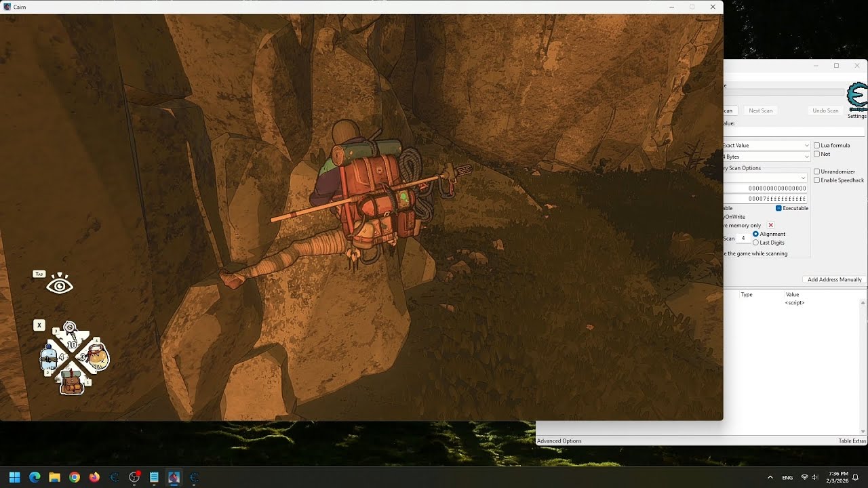
Task: Toggle the Not checkbox
Action: (x=816, y=154)
